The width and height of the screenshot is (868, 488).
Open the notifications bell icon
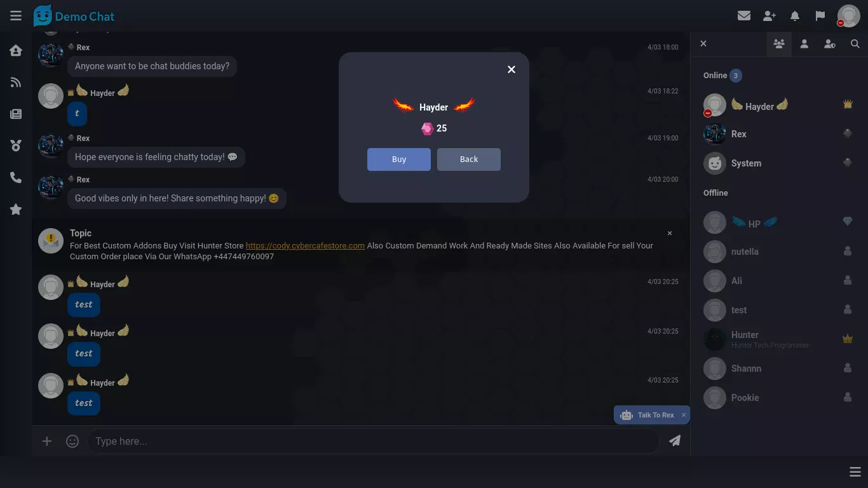[795, 16]
